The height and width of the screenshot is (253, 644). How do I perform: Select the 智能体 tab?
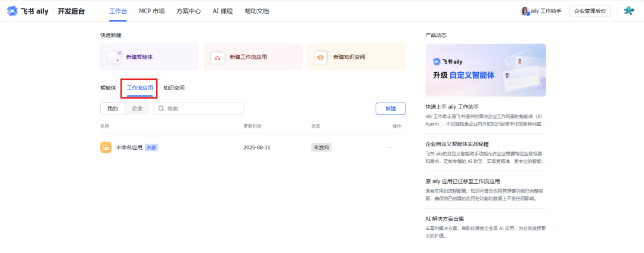(x=108, y=88)
